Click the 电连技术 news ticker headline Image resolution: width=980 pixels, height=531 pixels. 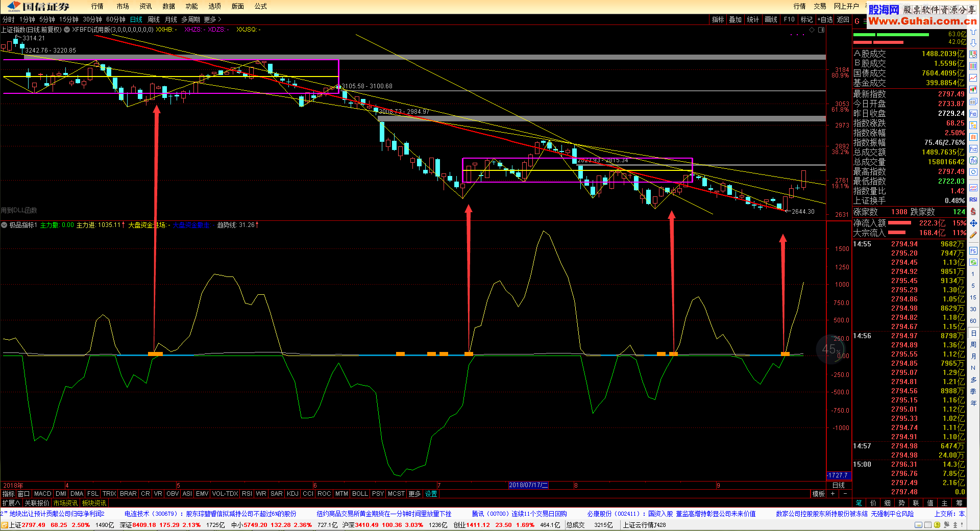point(210,514)
